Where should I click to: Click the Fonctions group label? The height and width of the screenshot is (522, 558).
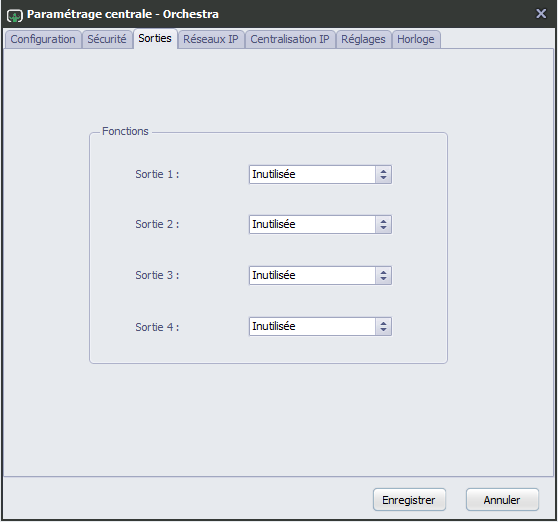click(125, 131)
